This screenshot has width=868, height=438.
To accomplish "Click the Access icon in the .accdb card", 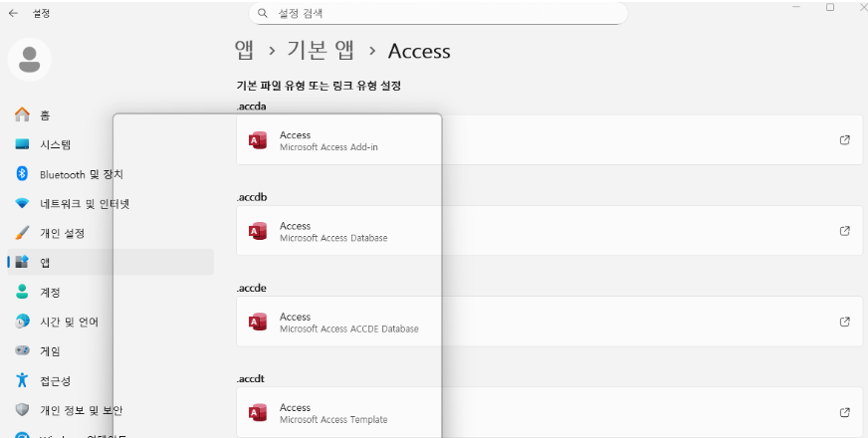I will click(x=258, y=232).
